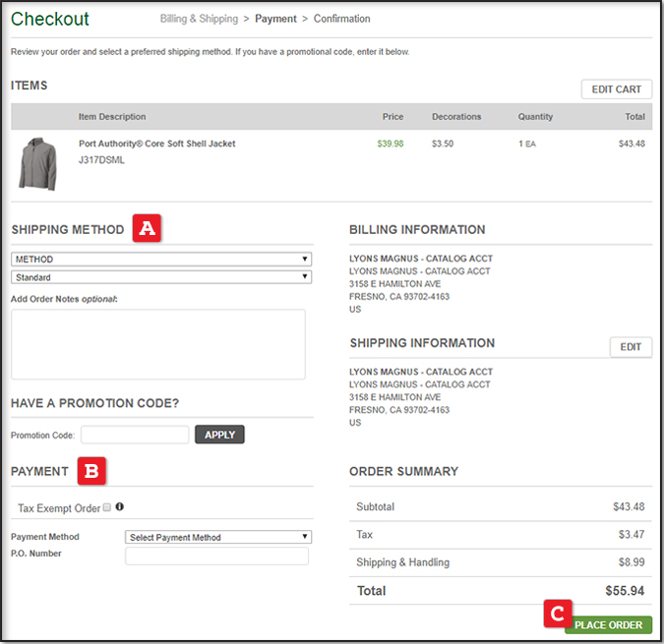
Task: Go to Billing & Shipping step
Action: 202,19
